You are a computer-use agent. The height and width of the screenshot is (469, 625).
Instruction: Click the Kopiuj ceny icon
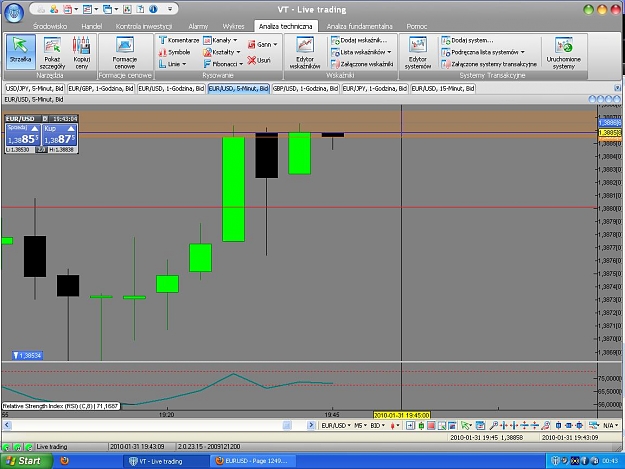click(81, 52)
